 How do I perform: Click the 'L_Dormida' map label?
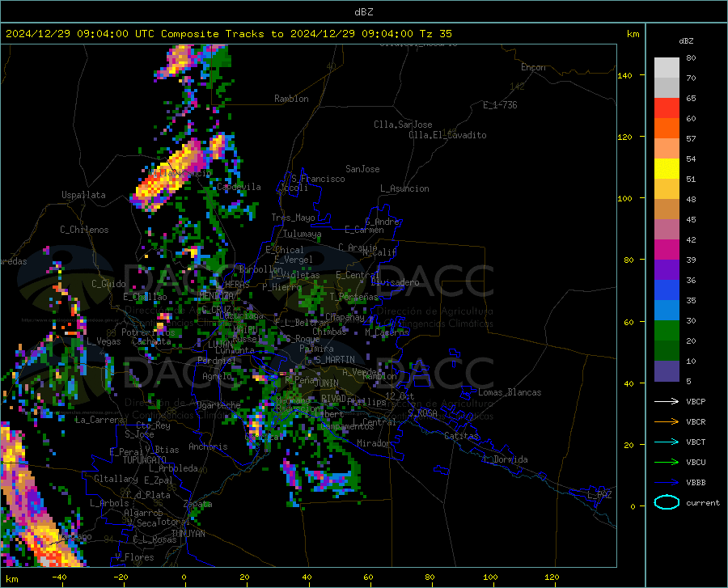coord(506,459)
